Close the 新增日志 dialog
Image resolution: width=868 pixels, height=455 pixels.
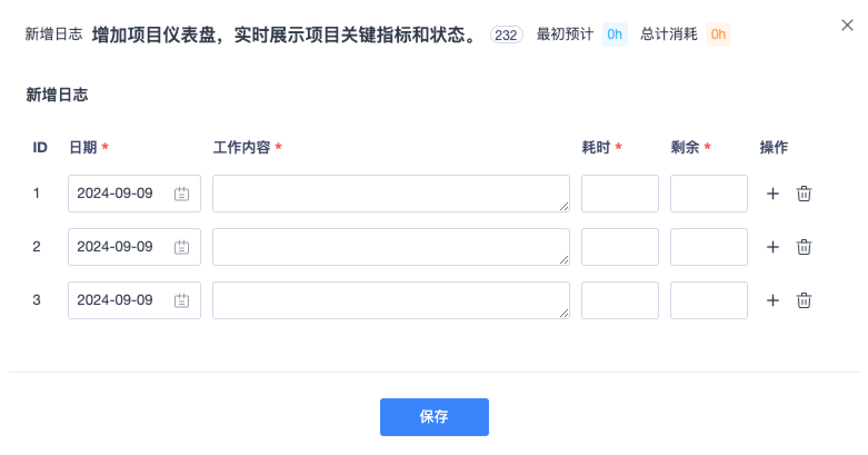pyautogui.click(x=847, y=25)
